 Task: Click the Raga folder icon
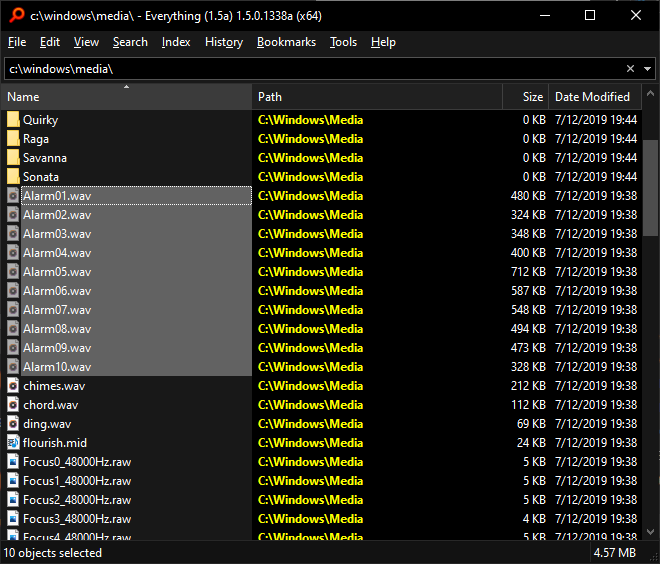13,138
